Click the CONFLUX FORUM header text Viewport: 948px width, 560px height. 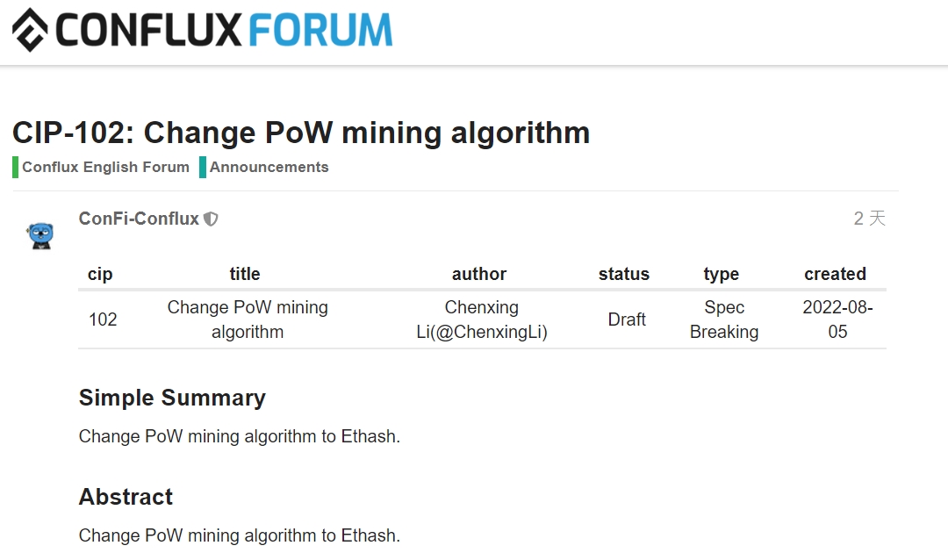224,30
